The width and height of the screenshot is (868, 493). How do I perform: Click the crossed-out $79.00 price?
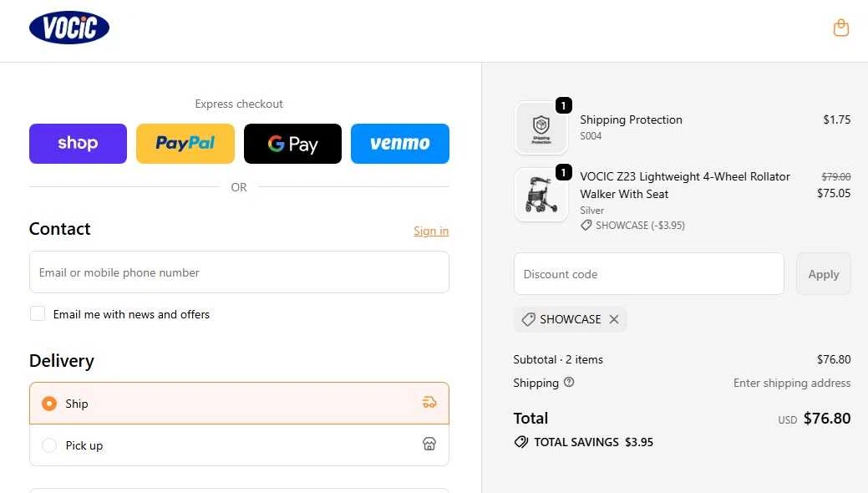(836, 176)
